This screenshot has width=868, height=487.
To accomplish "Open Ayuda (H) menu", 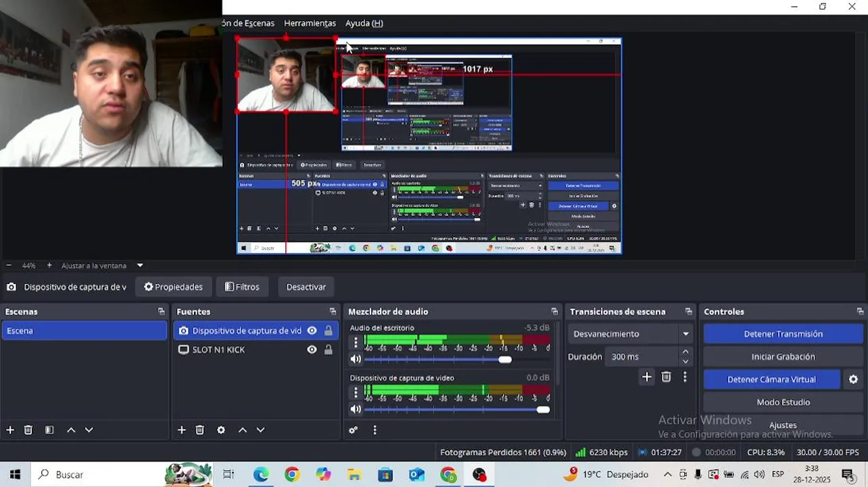I will pos(364,23).
